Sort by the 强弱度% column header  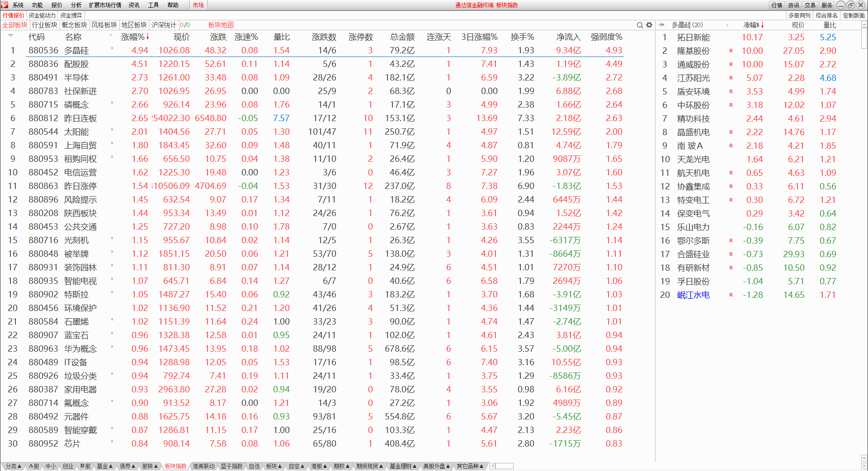point(606,37)
